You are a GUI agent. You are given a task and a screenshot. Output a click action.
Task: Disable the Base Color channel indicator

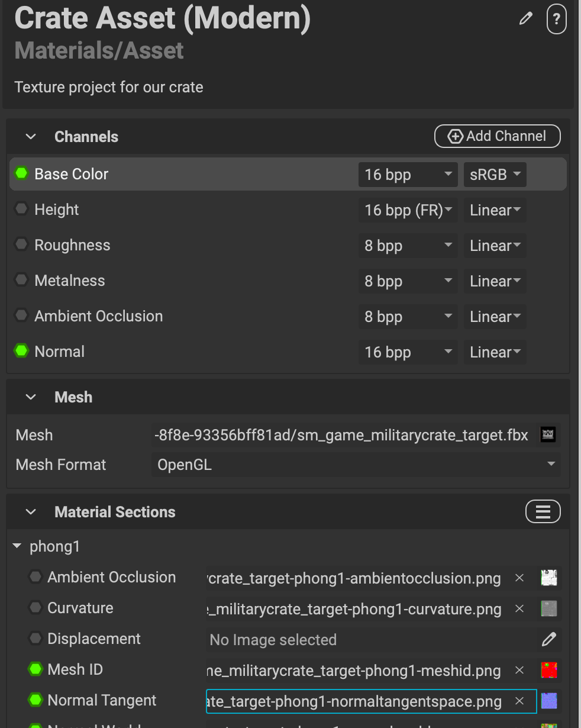pyautogui.click(x=21, y=173)
